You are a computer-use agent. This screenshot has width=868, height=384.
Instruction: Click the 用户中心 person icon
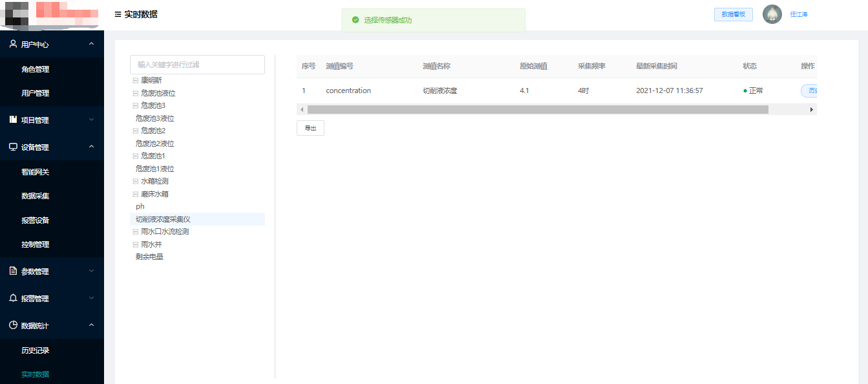[x=13, y=44]
